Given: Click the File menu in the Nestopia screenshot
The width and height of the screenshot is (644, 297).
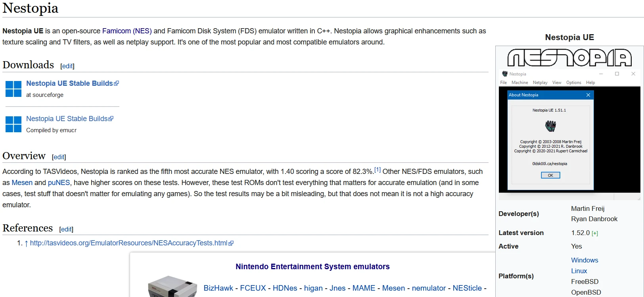Looking at the screenshot, I should point(504,83).
